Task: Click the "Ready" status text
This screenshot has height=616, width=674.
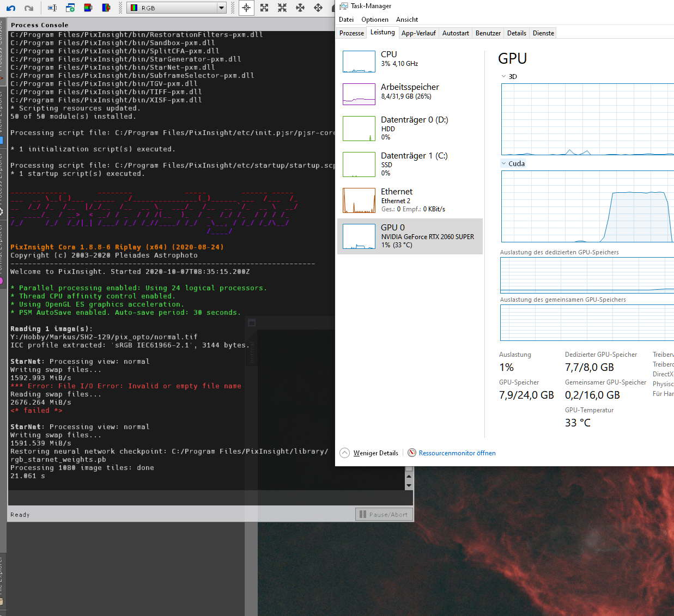Action: tap(20, 515)
